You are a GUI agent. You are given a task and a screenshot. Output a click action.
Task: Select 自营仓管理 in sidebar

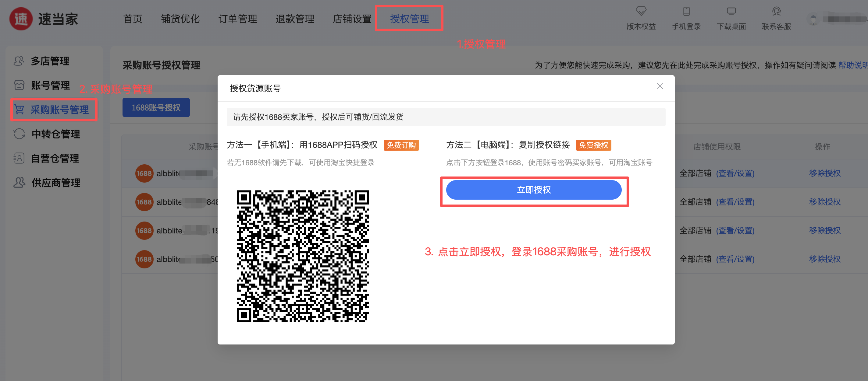(x=55, y=158)
